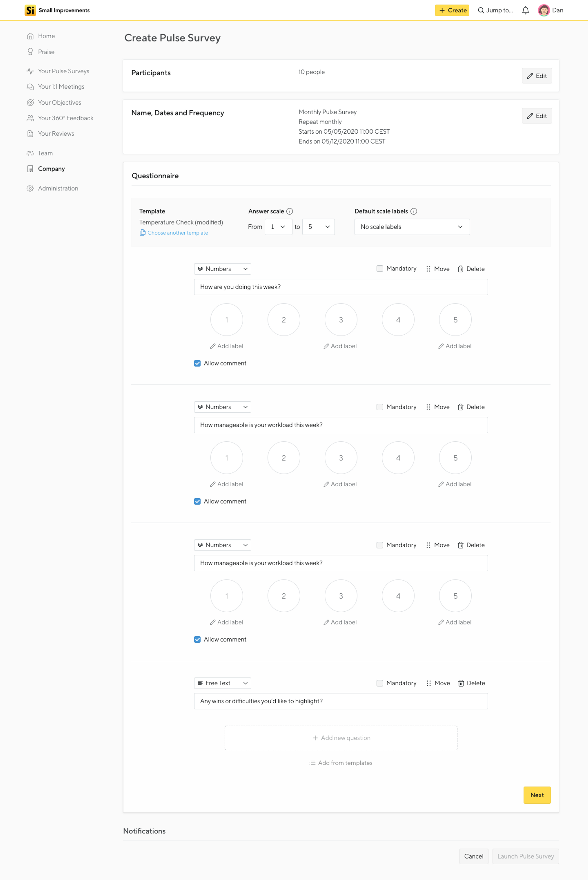Select circle 2 in second question scale
This screenshot has width=588, height=880.
[x=284, y=458]
